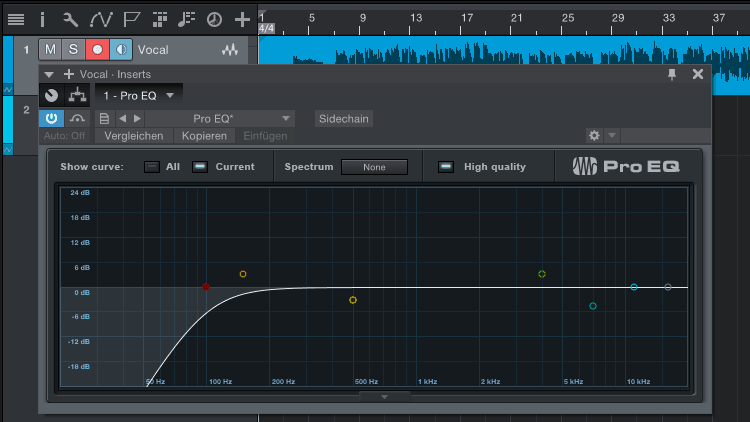750x422 pixels.
Task: Add an insert with the plus icon
Action: tap(69, 74)
